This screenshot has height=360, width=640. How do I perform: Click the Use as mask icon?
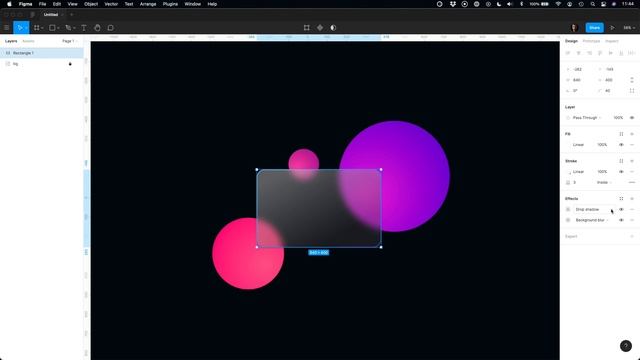[x=333, y=28]
